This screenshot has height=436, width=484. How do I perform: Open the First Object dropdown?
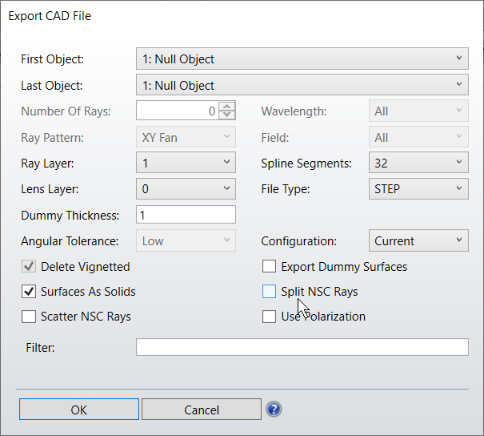pos(302,59)
